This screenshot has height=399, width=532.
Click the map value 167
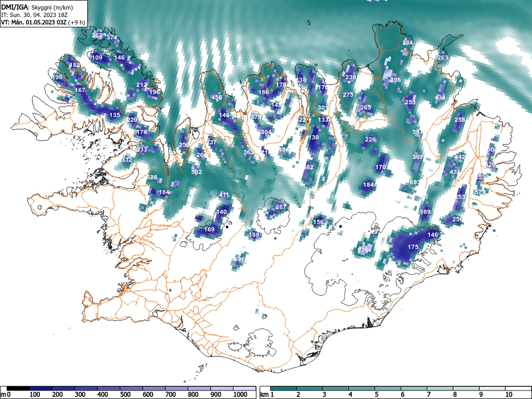click(x=80, y=90)
